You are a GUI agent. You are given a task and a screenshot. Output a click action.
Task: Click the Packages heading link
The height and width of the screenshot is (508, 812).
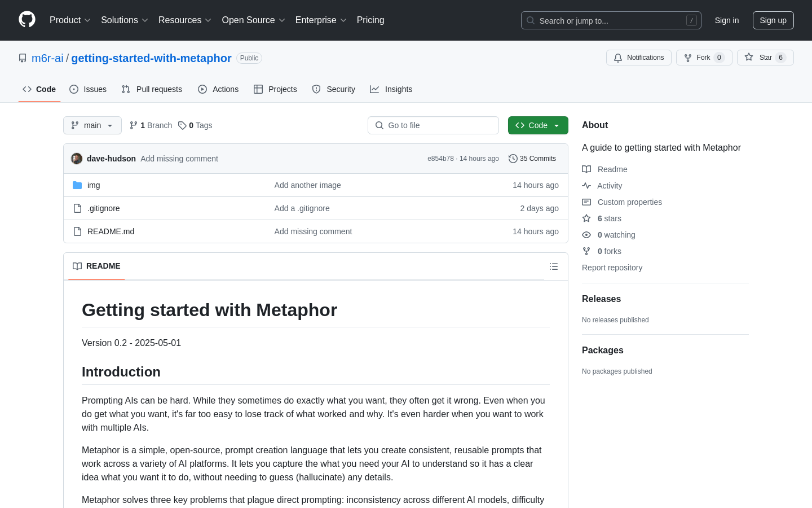[602, 351]
